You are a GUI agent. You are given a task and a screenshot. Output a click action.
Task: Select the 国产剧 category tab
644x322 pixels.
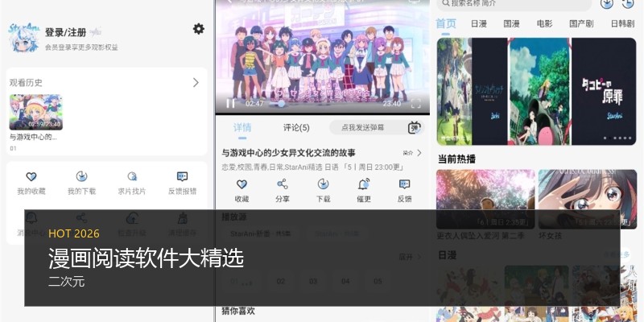581,23
